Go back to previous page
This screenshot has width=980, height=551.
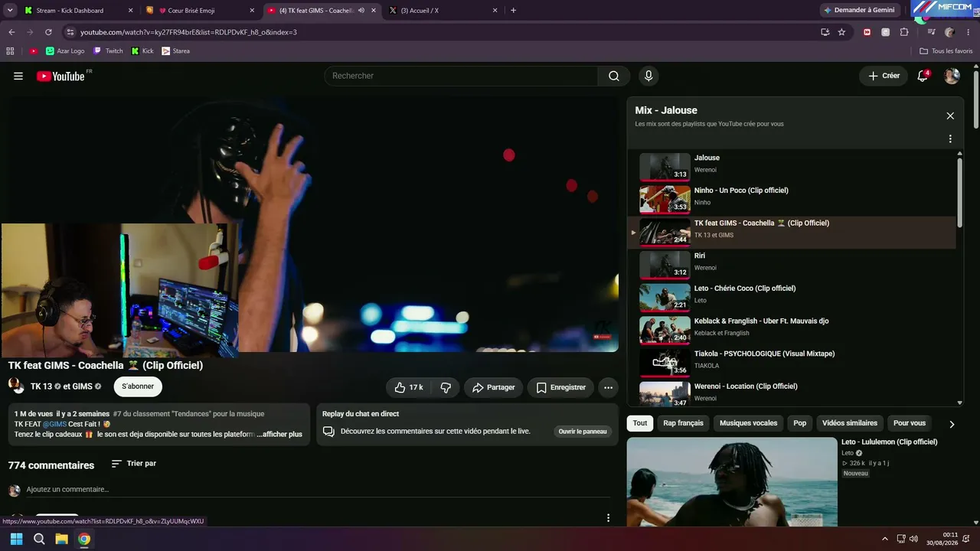[11, 32]
